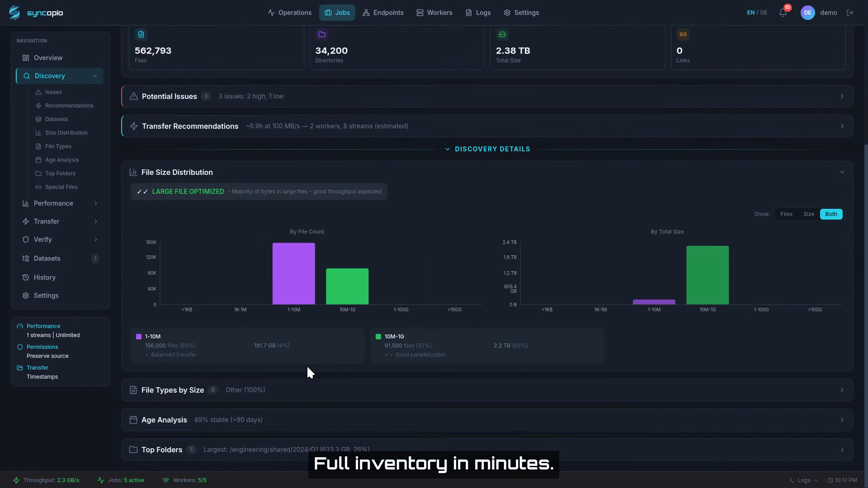
Task: Click the Transfer folder icon in summary panel
Action: point(20,368)
